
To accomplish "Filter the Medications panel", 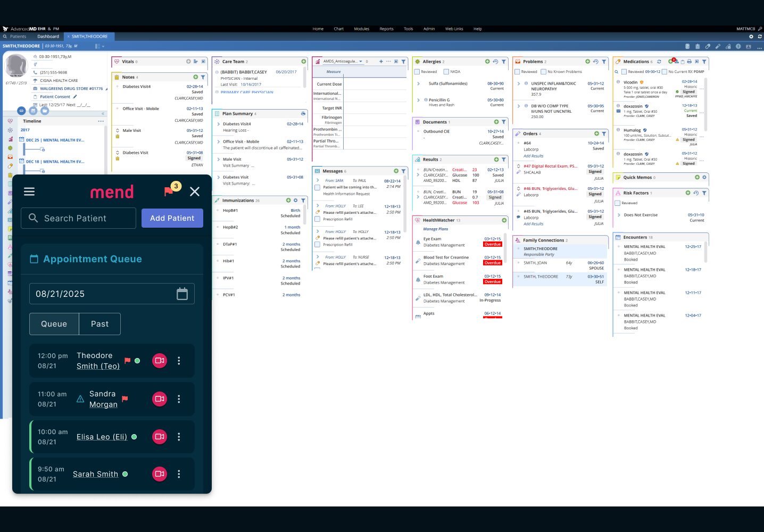I will [704, 62].
